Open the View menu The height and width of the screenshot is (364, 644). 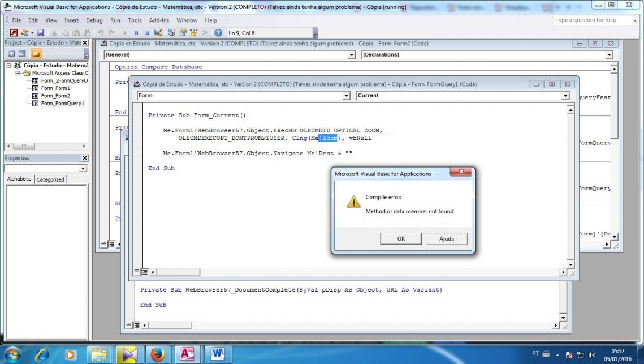click(51, 20)
